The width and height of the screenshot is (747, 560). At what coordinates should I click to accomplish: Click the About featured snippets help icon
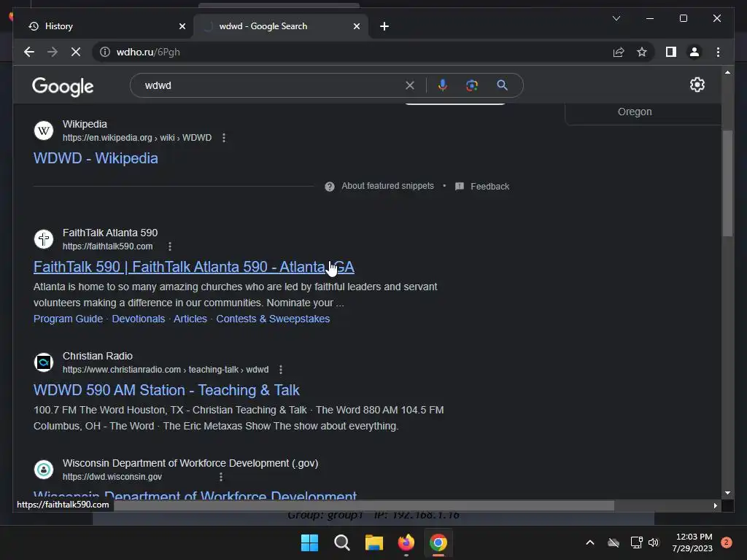(x=329, y=186)
